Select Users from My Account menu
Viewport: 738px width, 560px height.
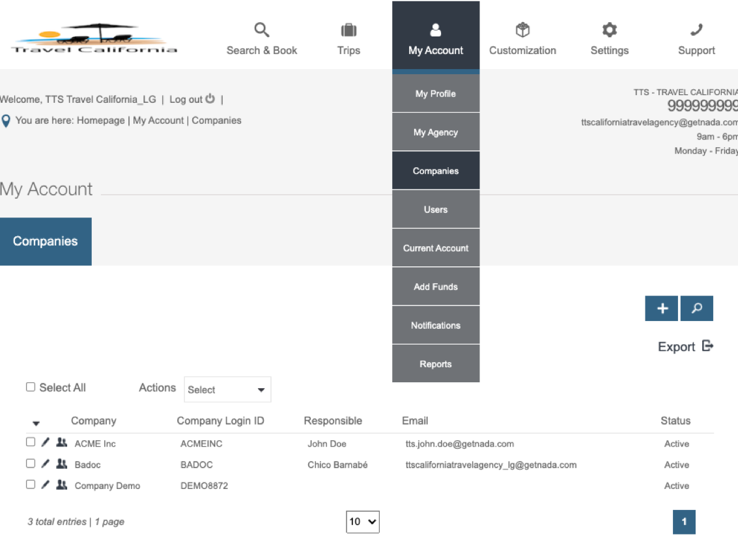[436, 210]
